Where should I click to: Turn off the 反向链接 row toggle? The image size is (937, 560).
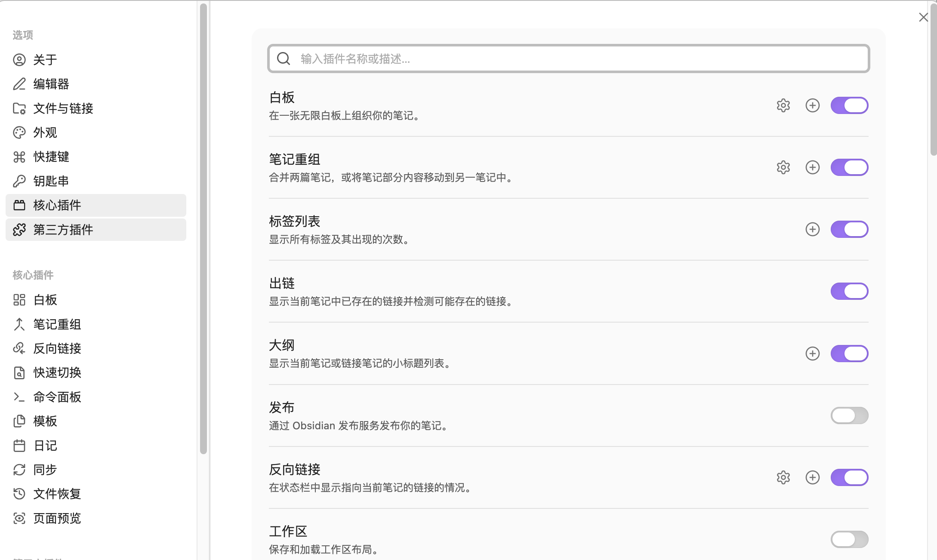[849, 477]
